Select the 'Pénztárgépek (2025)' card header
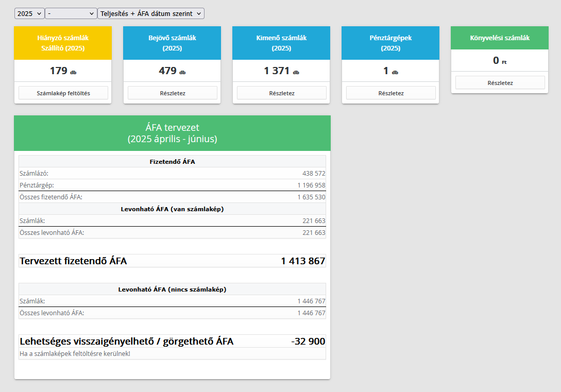Screen dimensions: 561x392 point(390,43)
